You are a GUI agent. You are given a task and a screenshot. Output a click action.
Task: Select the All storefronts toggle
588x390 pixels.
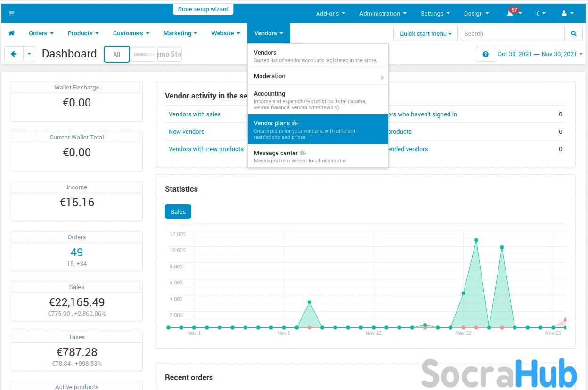tap(117, 54)
